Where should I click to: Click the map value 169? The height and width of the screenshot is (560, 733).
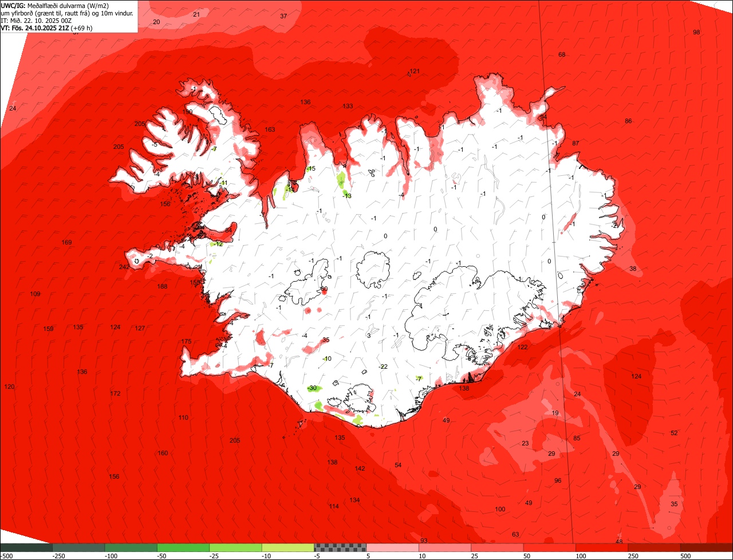coord(67,242)
